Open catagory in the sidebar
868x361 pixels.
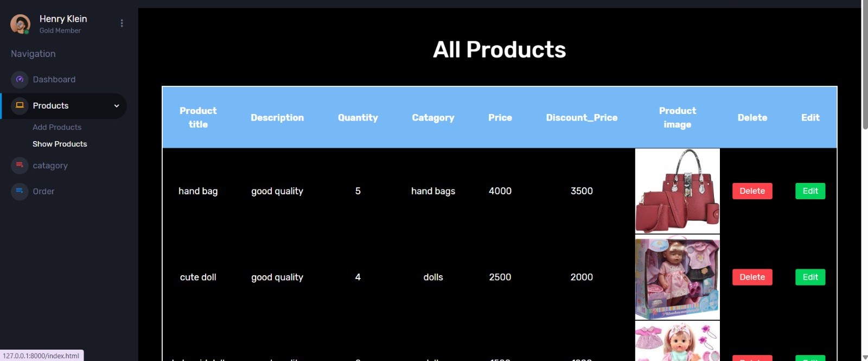point(50,166)
